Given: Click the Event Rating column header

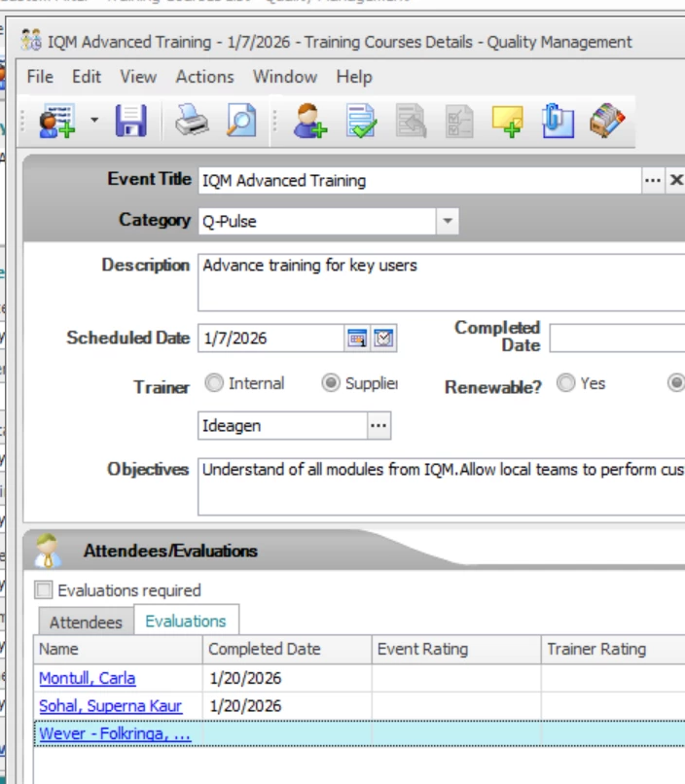Looking at the screenshot, I should tap(456, 650).
